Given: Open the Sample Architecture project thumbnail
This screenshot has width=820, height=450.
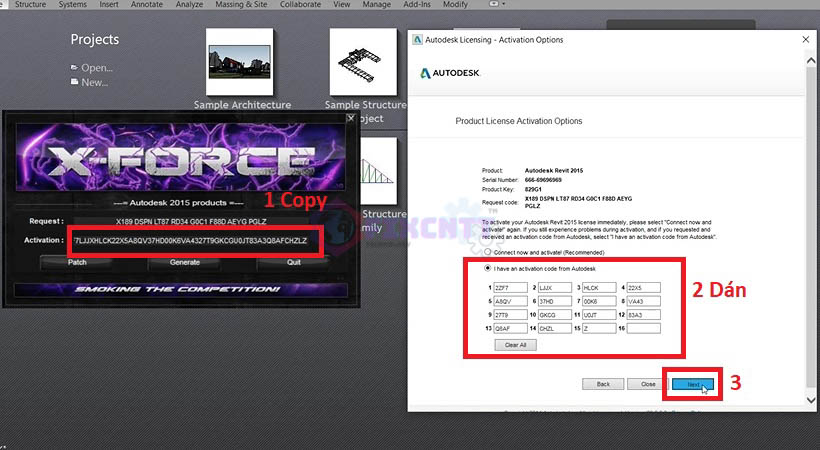Looking at the screenshot, I should point(240,62).
